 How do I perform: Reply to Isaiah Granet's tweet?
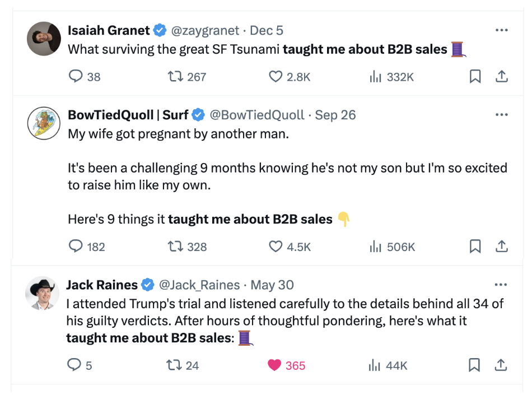coord(76,77)
